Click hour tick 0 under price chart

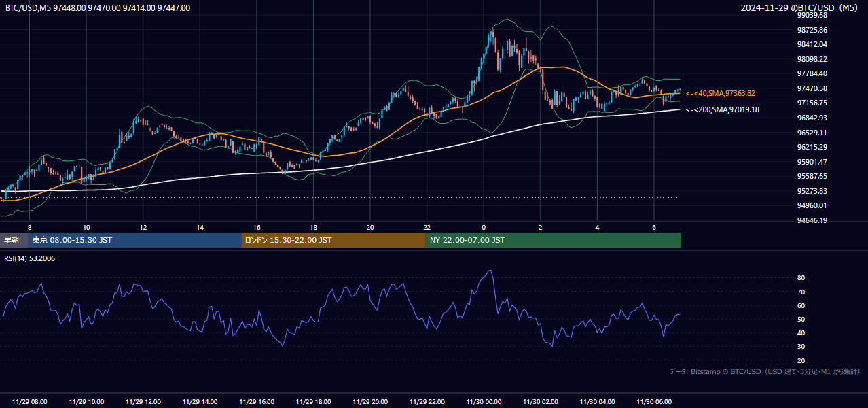coord(484,227)
